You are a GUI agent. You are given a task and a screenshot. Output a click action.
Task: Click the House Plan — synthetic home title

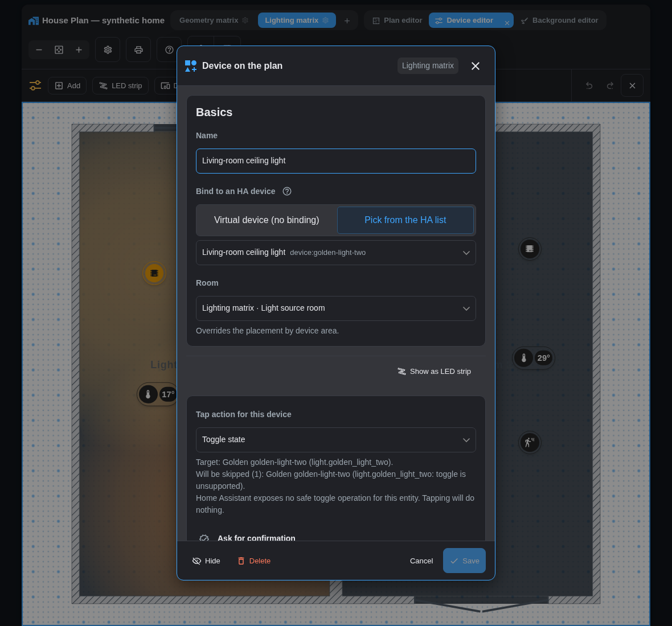click(x=103, y=20)
